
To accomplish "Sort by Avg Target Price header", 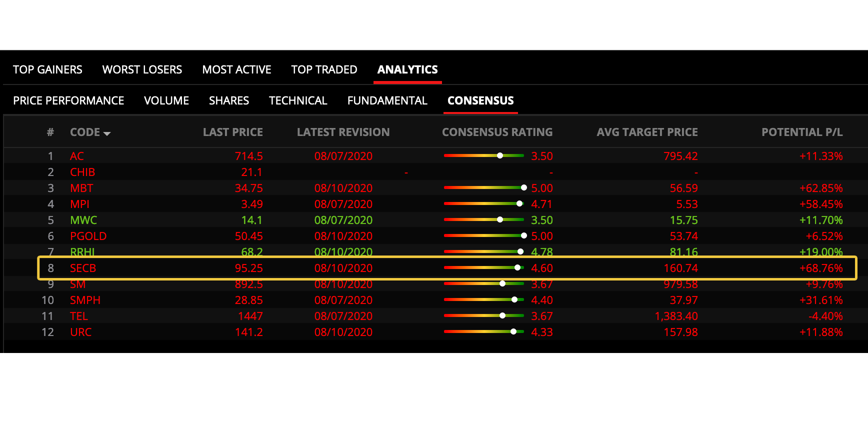I will (x=647, y=132).
